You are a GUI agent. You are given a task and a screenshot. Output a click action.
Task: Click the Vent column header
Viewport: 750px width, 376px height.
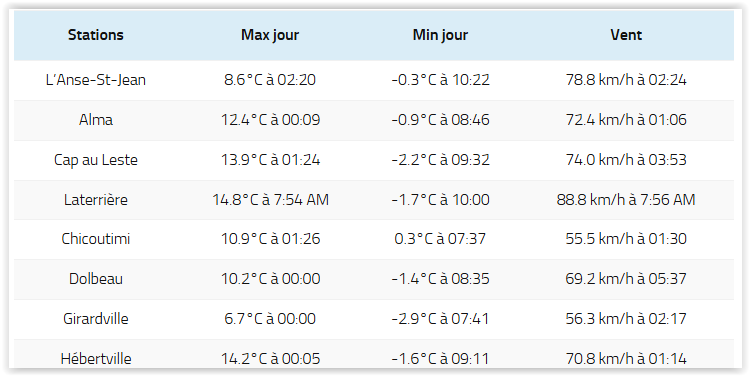tap(626, 35)
